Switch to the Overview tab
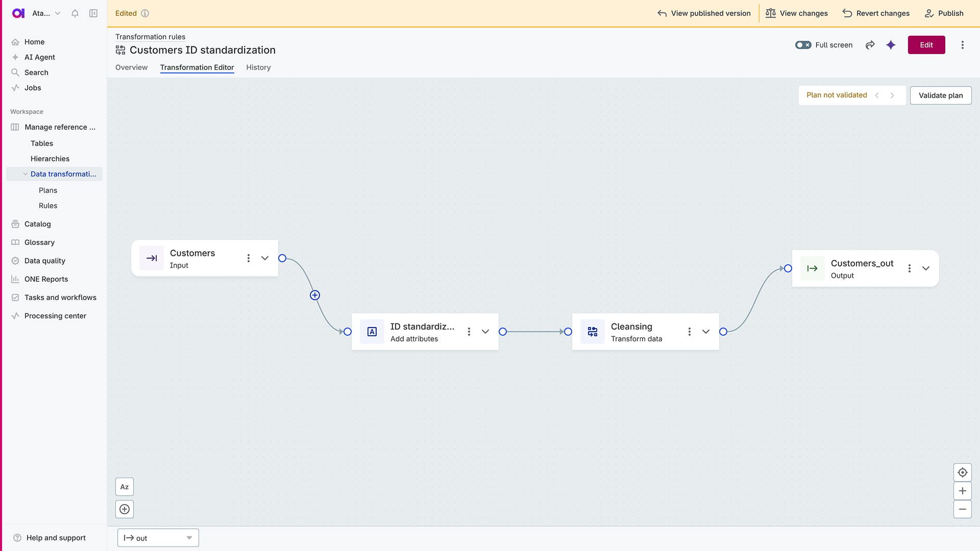Screen dimensions: 980x551 click(x=131, y=67)
